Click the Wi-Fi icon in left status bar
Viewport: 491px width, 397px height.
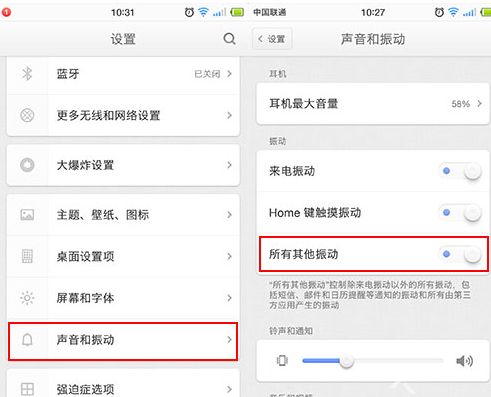tap(203, 12)
